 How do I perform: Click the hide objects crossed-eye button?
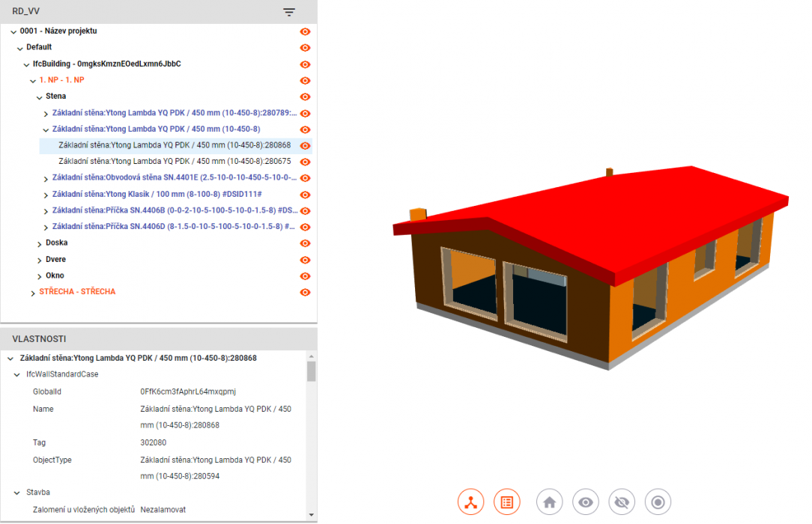click(622, 502)
